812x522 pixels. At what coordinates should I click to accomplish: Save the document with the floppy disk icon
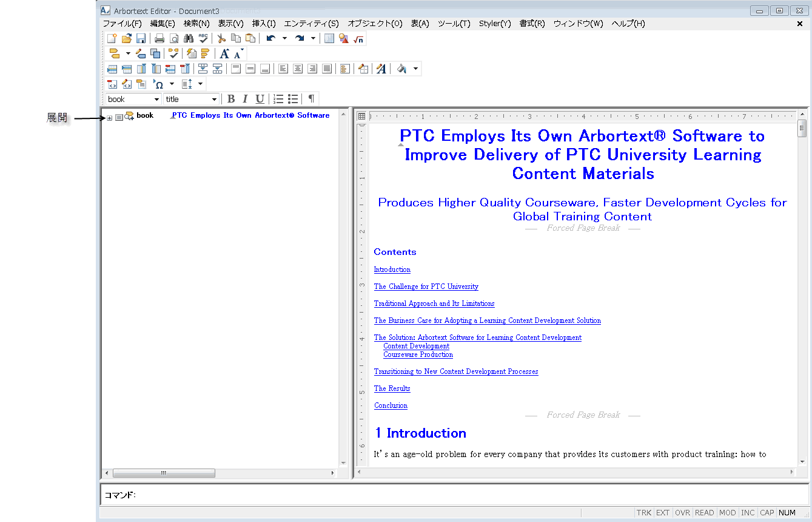pyautogui.click(x=141, y=39)
